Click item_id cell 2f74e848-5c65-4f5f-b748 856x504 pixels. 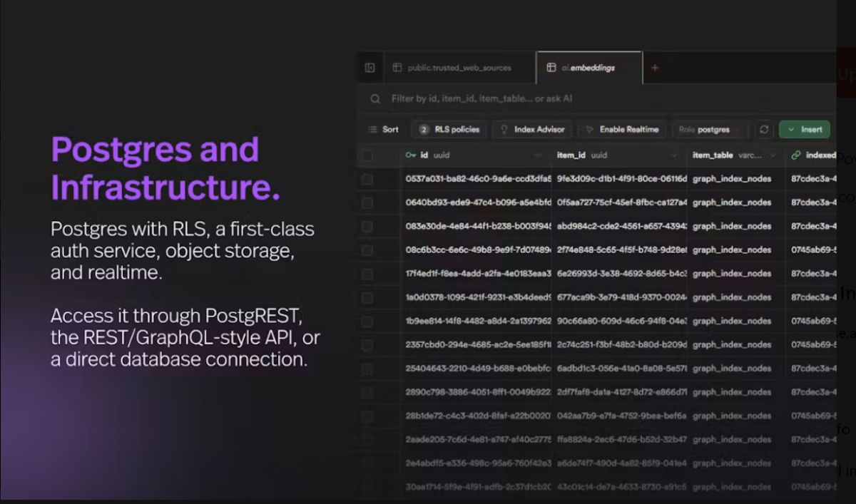tap(621, 250)
